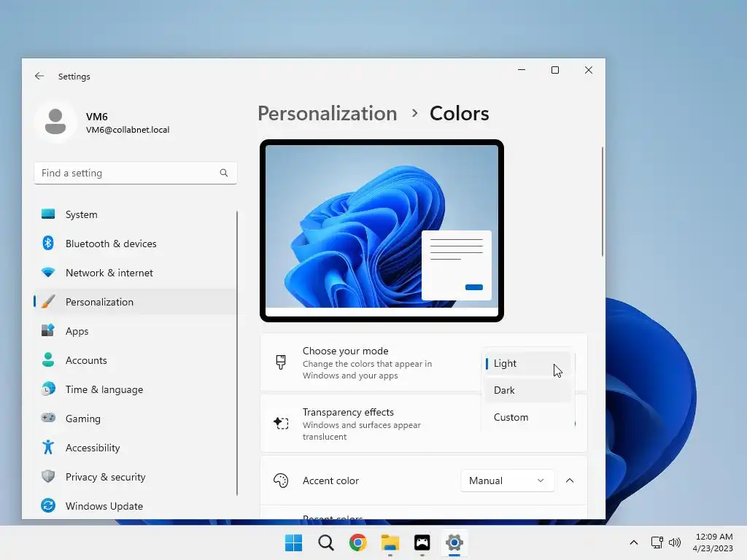Click the settings page vertical scrollbar

(602, 201)
